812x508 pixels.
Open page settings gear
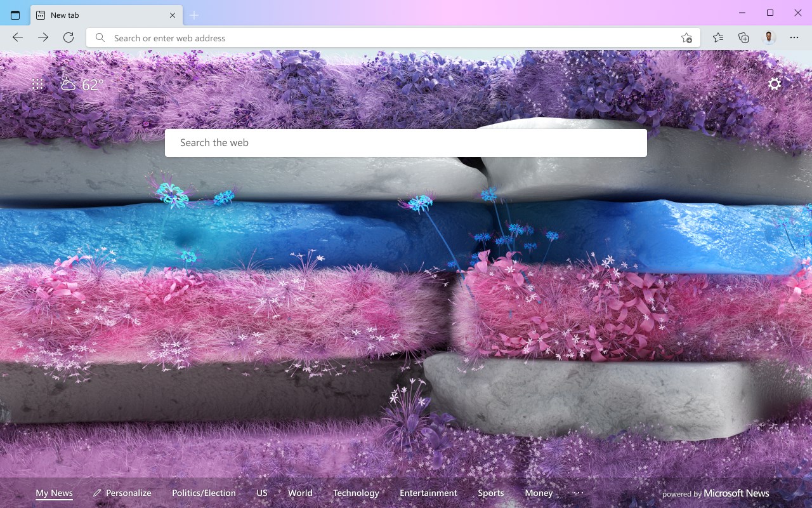775,84
